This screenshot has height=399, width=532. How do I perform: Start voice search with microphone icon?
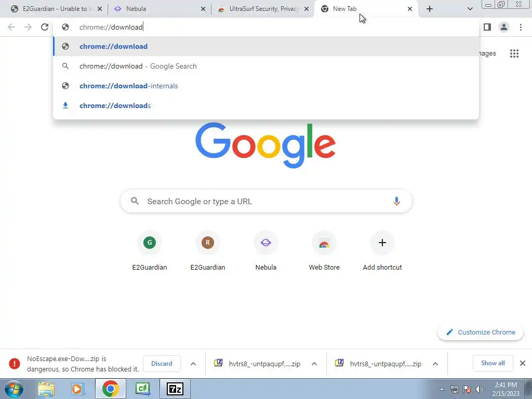(x=396, y=201)
